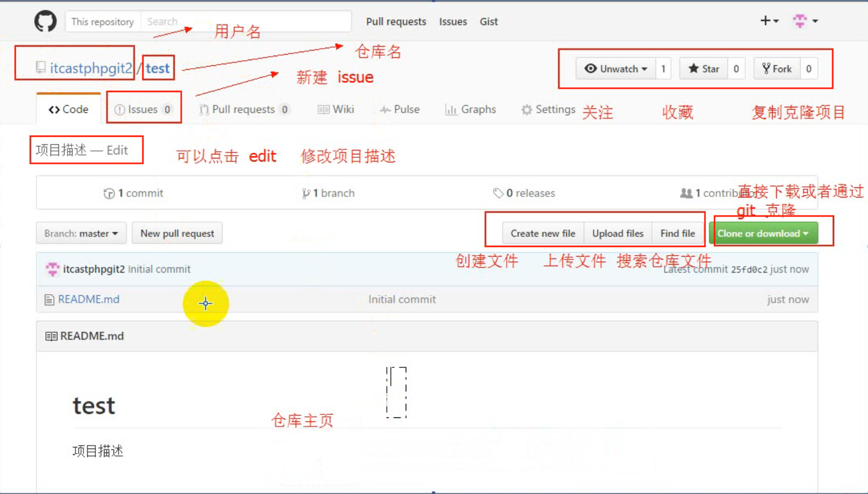Click Upload files
Viewport: 868px width, 494px height.
click(x=618, y=233)
